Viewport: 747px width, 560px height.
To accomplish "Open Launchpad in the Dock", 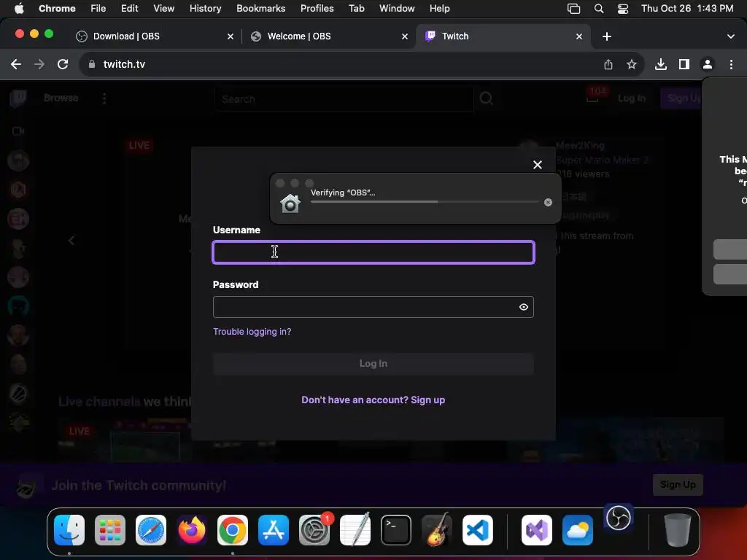I will pyautogui.click(x=110, y=530).
